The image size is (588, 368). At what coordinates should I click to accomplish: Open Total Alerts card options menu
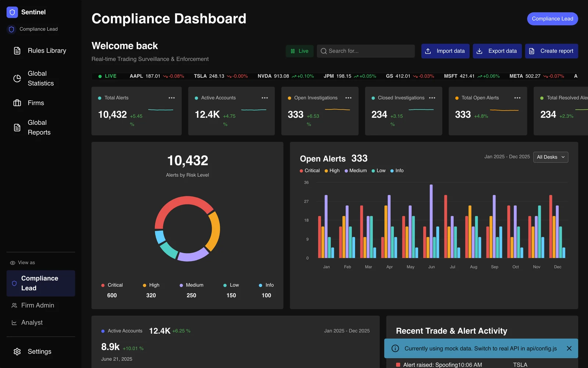coord(172,98)
